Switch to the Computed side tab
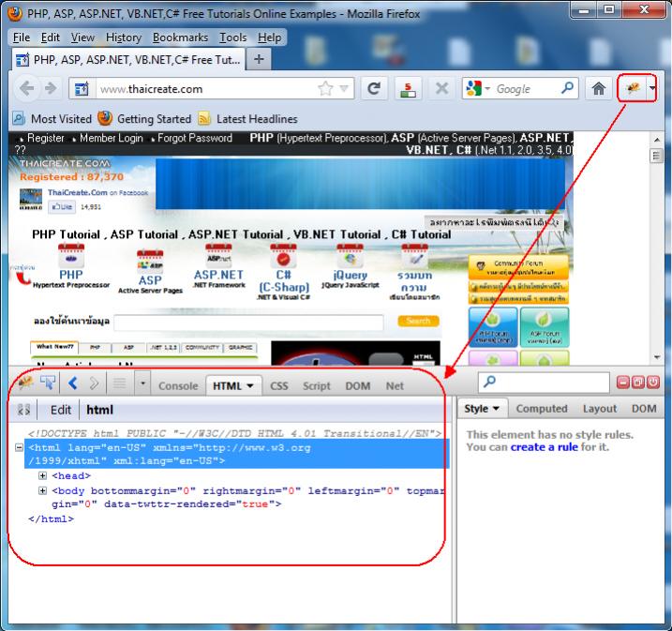The width and height of the screenshot is (672, 631). (x=542, y=409)
